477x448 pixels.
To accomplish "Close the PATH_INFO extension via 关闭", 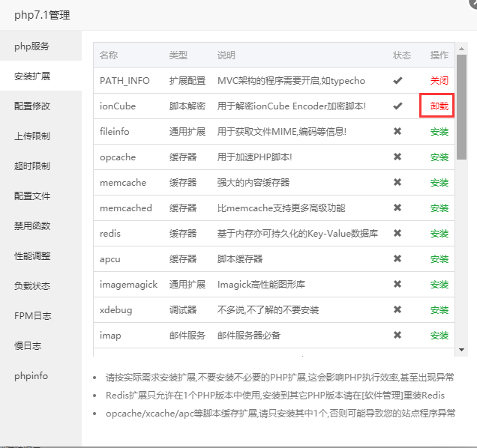I will [439, 81].
